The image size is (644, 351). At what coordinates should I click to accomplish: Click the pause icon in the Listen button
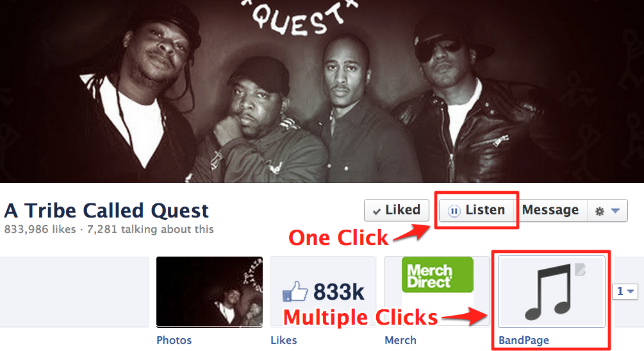pos(454,211)
